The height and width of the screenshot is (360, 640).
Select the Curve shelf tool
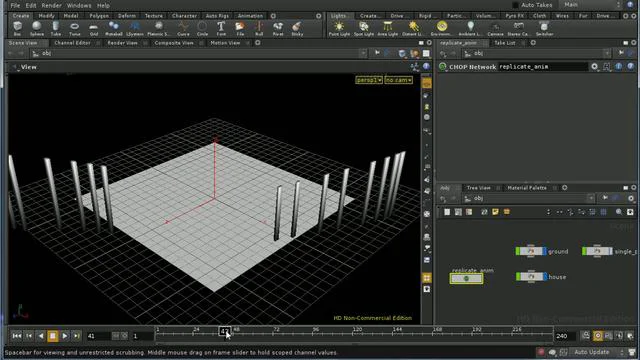[183, 29]
